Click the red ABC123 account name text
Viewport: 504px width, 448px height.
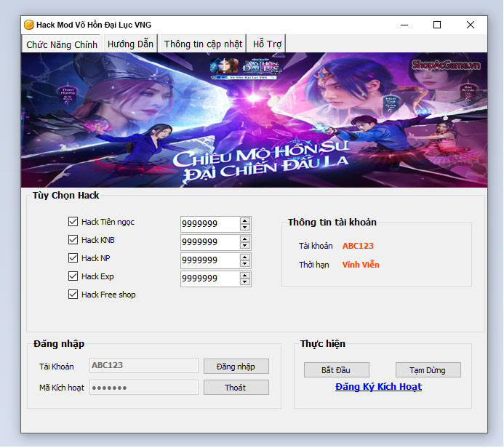click(358, 246)
